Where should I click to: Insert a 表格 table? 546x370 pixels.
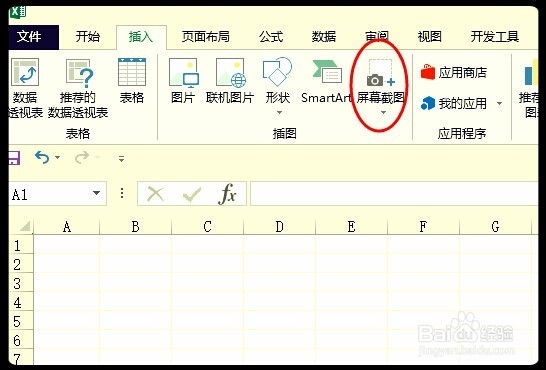132,81
